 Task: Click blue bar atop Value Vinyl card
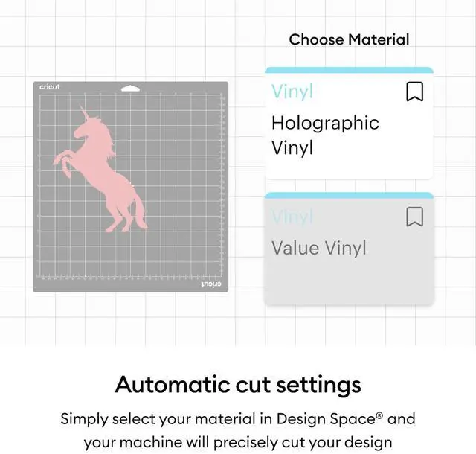pos(349,196)
